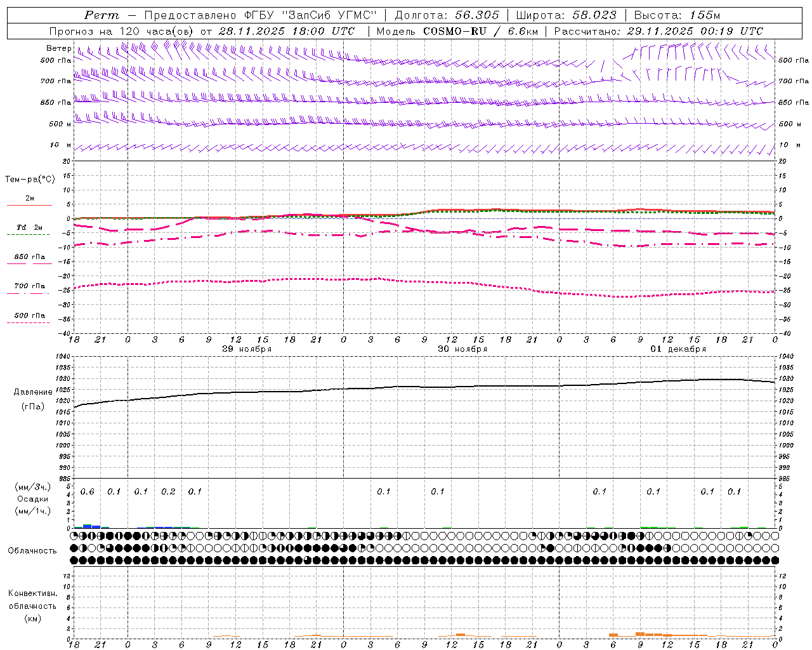Click the "Конвективн." convective cloud label

pyautogui.click(x=32, y=594)
